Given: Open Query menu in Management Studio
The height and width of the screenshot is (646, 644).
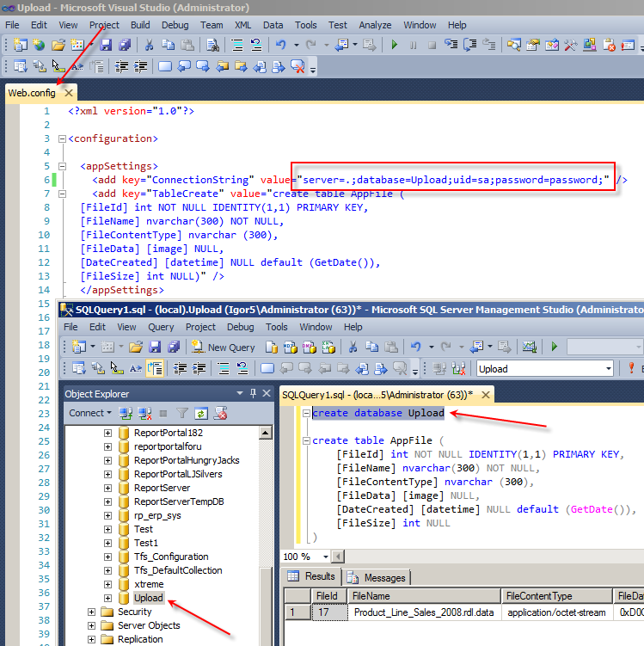Looking at the screenshot, I should (x=161, y=327).
